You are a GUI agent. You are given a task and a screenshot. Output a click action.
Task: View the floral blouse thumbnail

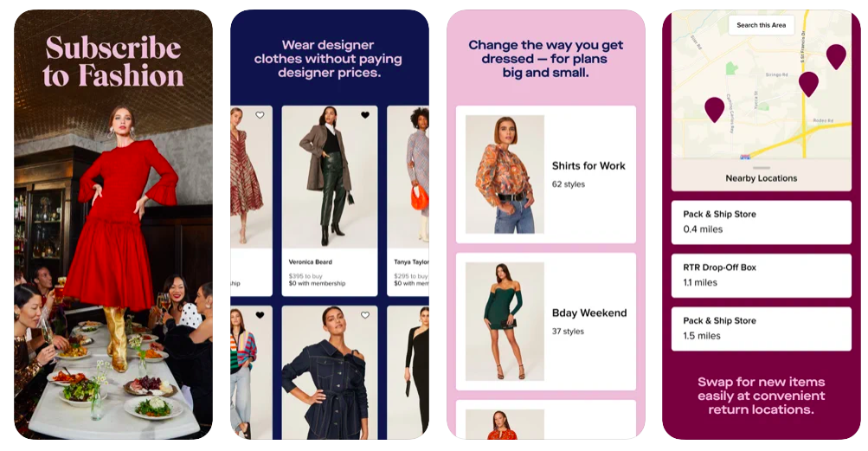tap(505, 175)
